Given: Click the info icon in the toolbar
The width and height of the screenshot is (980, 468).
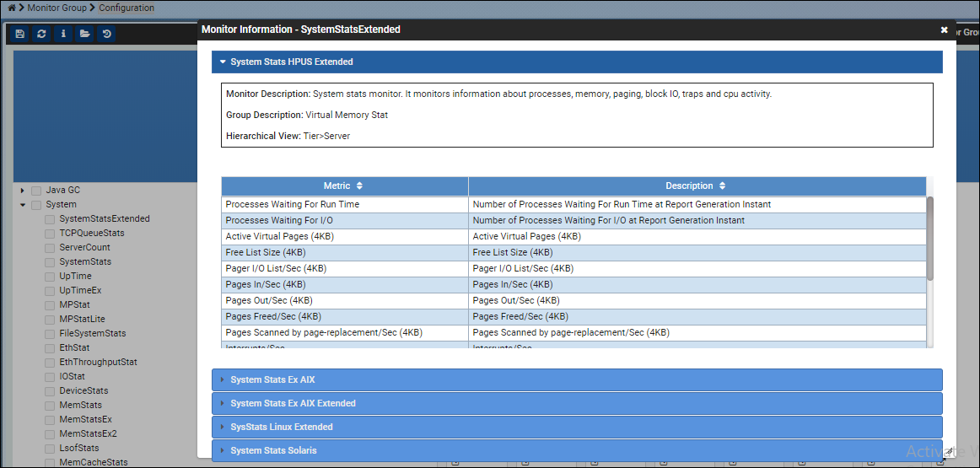Looking at the screenshot, I should pyautogui.click(x=62, y=34).
